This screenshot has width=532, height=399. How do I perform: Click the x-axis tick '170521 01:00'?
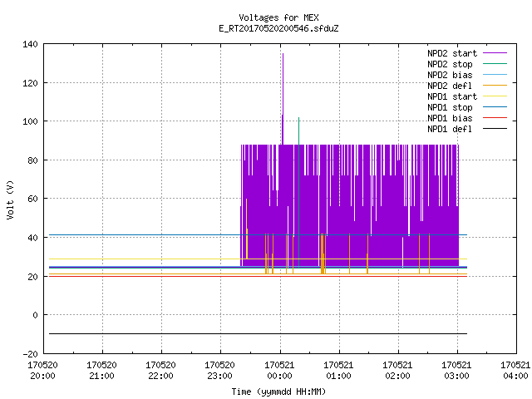[x=338, y=371]
